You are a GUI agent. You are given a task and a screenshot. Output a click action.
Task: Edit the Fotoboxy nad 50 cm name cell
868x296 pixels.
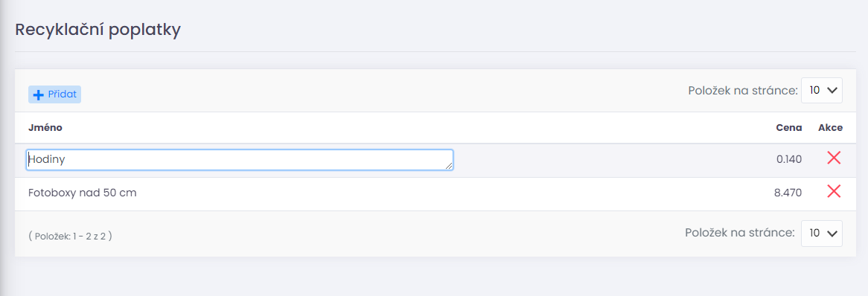point(83,193)
